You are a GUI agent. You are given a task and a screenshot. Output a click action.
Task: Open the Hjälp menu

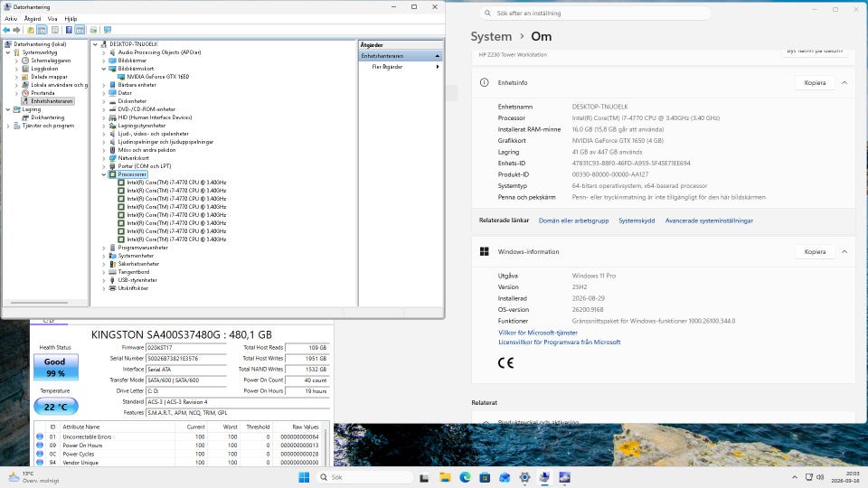71,19
